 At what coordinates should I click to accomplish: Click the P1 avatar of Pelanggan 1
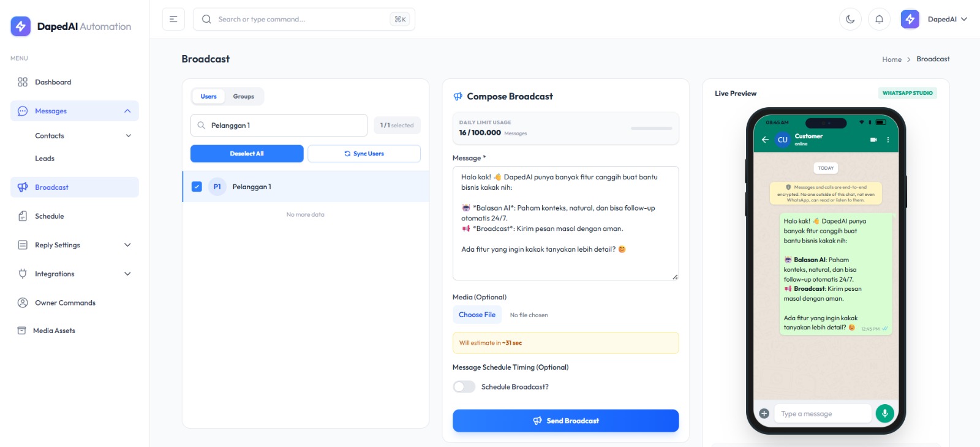[217, 187]
